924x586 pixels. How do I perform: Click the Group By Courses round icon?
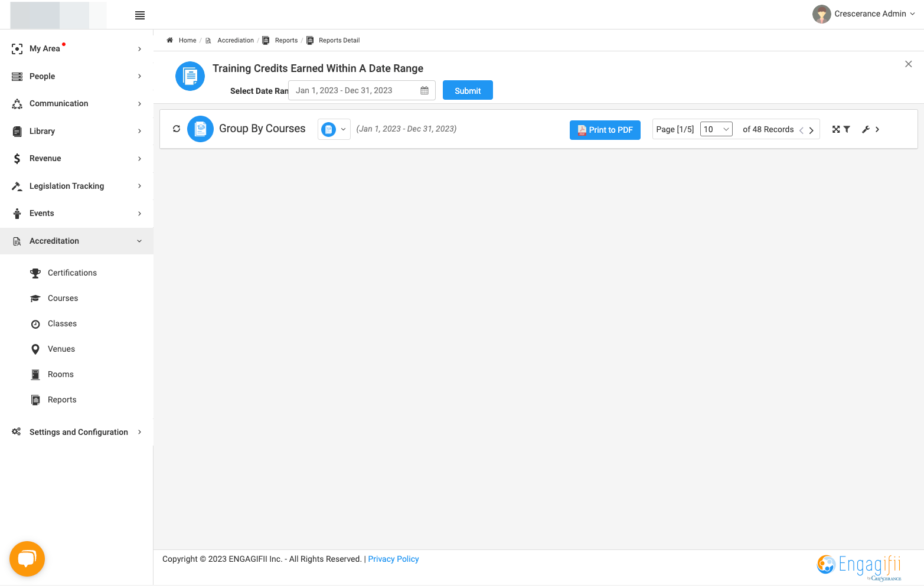(200, 129)
